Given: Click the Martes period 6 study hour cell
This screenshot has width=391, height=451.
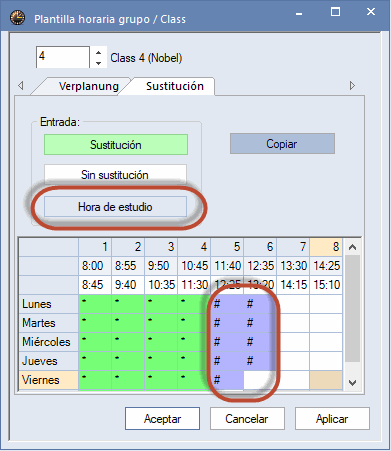Looking at the screenshot, I should 260,323.
